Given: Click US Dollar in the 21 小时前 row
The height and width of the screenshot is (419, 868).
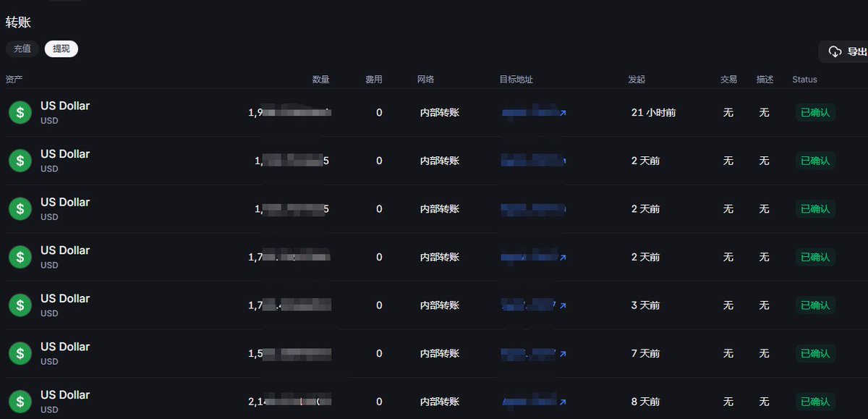Looking at the screenshot, I should tap(65, 106).
